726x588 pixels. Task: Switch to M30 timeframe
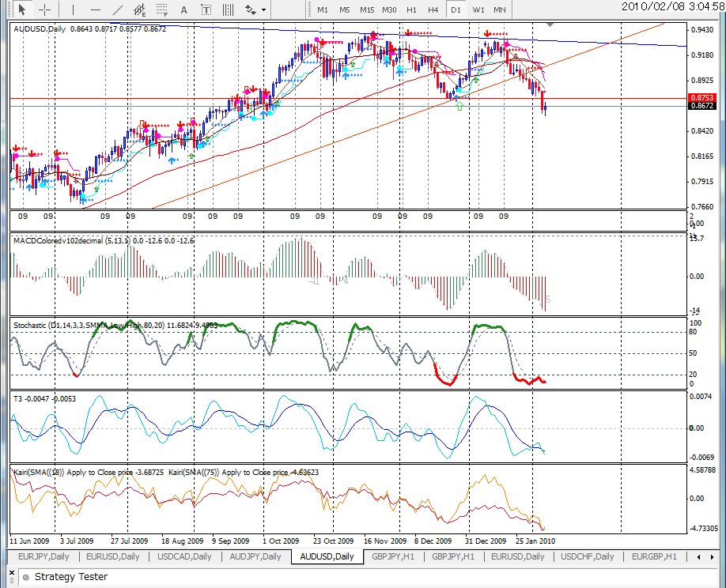coord(389,9)
